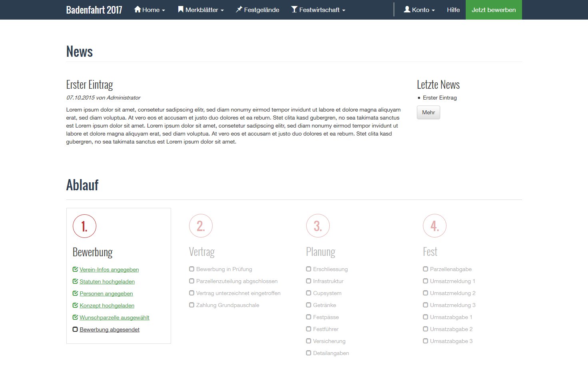The width and height of the screenshot is (588, 367).
Task: Click the circled number 3 above Planung
Action: pyautogui.click(x=318, y=225)
